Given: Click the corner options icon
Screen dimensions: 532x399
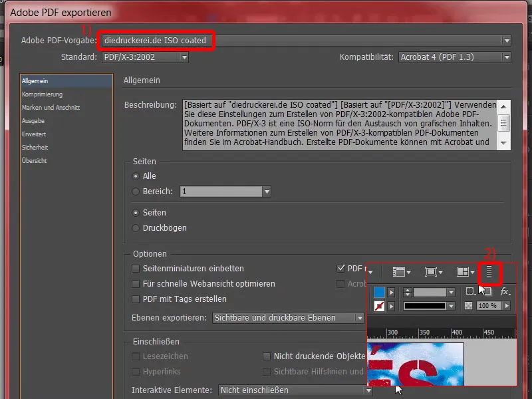Looking at the screenshot, I should click(470, 291).
